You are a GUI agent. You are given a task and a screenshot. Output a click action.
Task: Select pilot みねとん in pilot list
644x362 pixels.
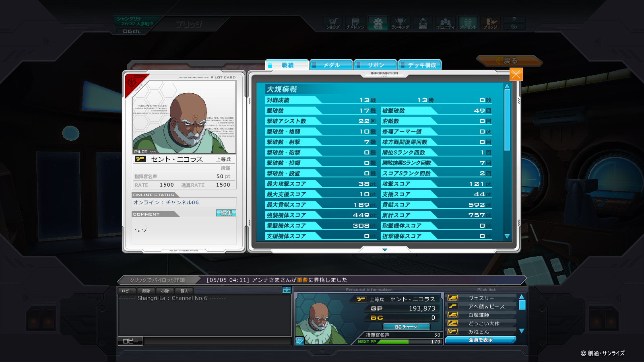pyautogui.click(x=481, y=332)
